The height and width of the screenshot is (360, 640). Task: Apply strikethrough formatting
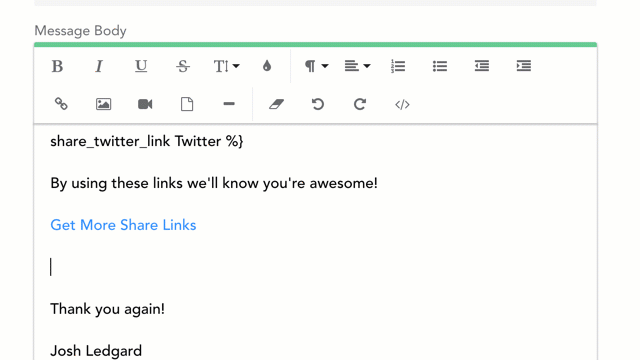coord(183,66)
